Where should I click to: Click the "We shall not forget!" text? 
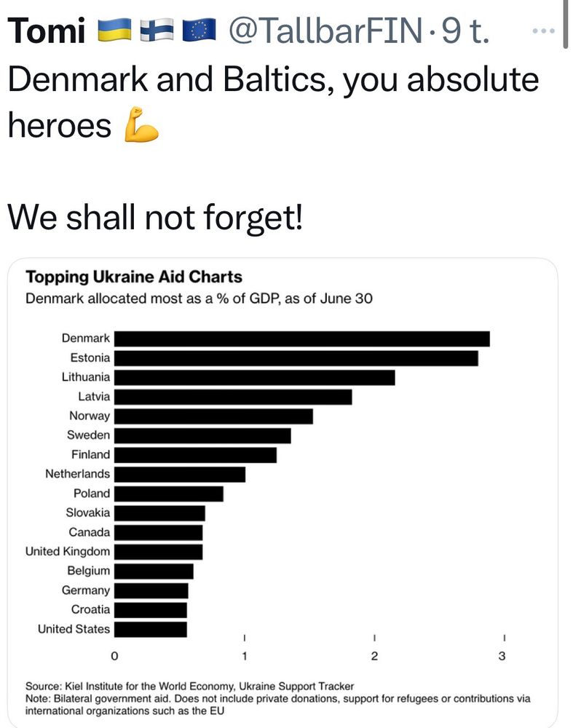coord(154,216)
